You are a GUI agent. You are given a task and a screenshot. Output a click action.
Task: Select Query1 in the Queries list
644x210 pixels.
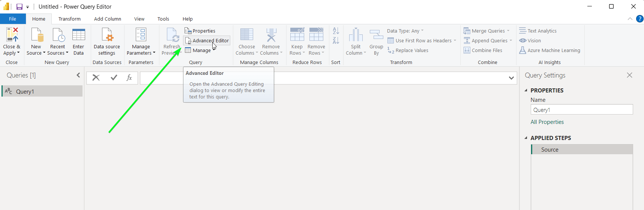(x=42, y=91)
